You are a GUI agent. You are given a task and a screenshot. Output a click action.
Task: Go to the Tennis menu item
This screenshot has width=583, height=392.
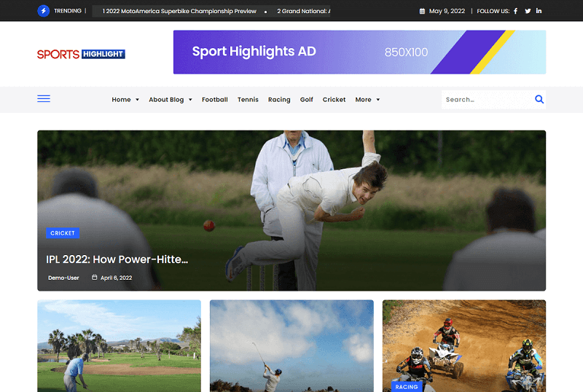[248, 100]
